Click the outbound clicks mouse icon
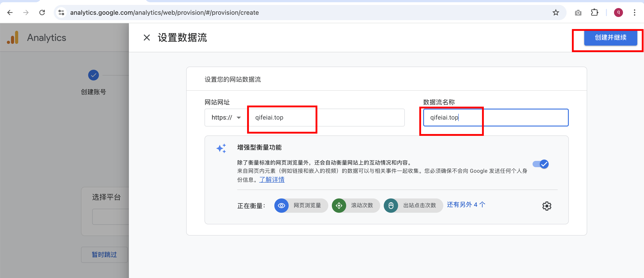 click(391, 205)
